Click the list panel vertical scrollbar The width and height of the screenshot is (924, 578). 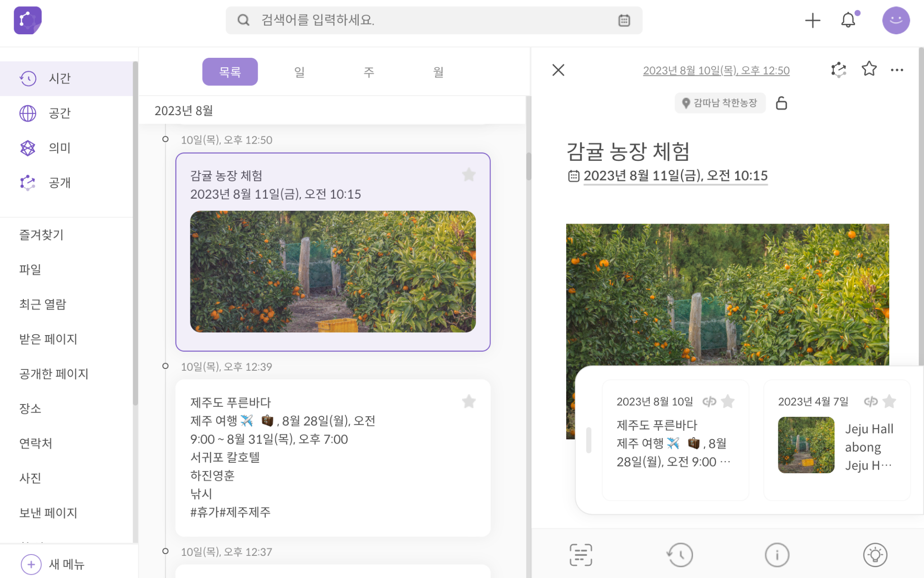pos(528,166)
